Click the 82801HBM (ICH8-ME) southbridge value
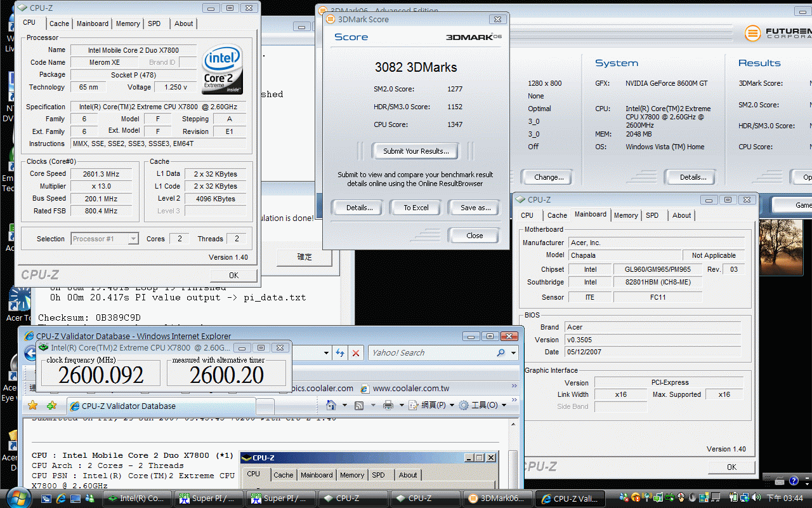Screen dimensions: 812x508 point(658,282)
